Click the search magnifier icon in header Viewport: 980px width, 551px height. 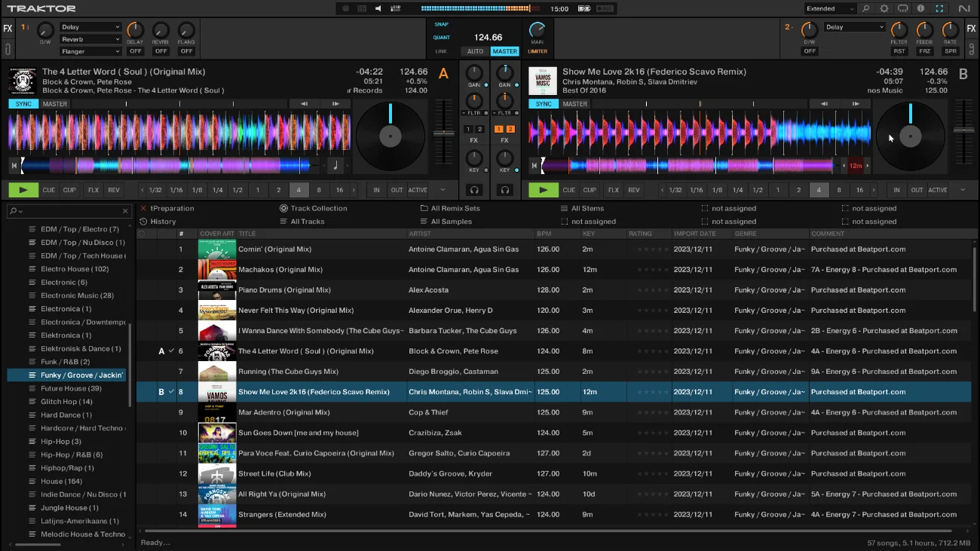coord(866,8)
